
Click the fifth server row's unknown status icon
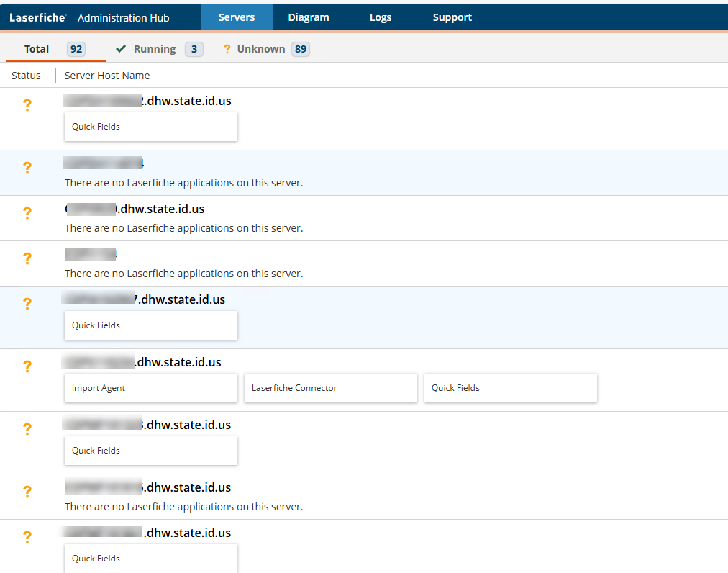click(27, 303)
